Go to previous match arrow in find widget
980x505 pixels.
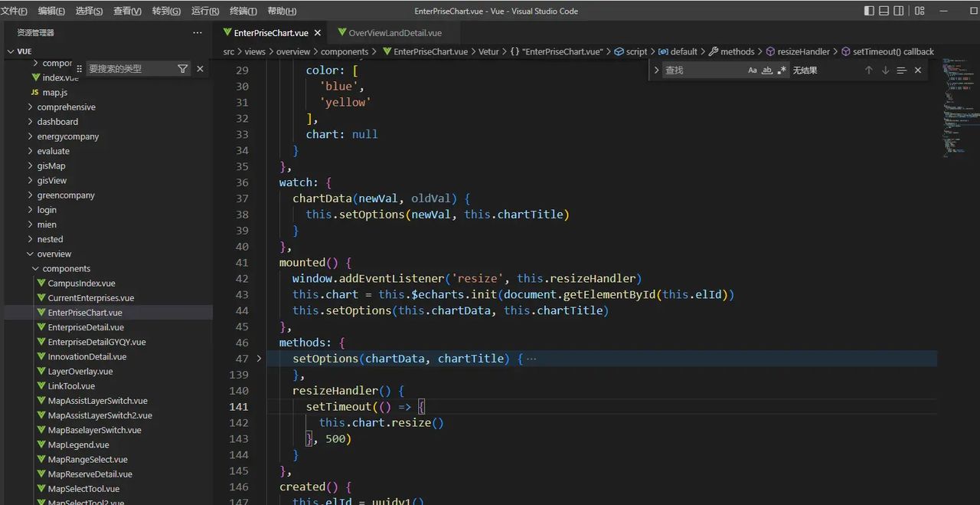(x=868, y=70)
